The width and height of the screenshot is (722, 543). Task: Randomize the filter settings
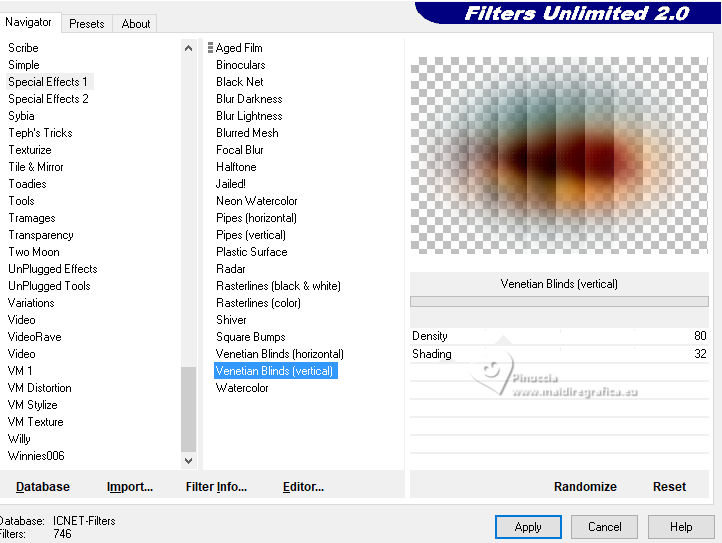click(585, 487)
